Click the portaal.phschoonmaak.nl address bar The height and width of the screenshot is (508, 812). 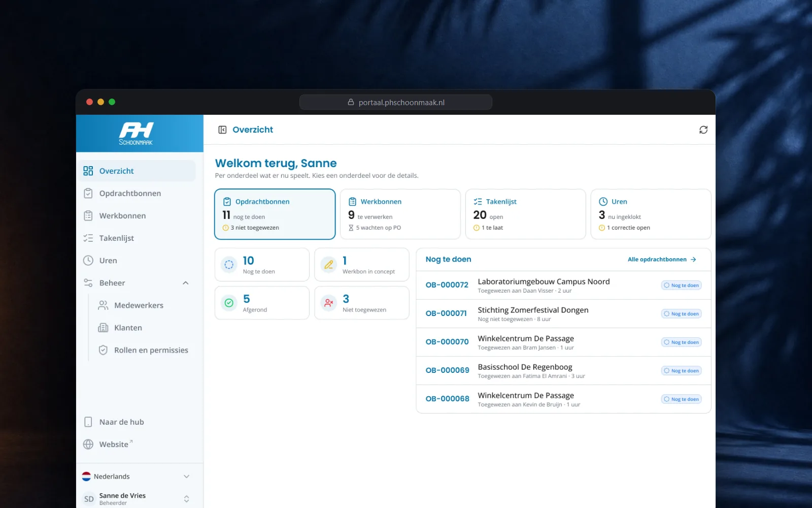396,102
